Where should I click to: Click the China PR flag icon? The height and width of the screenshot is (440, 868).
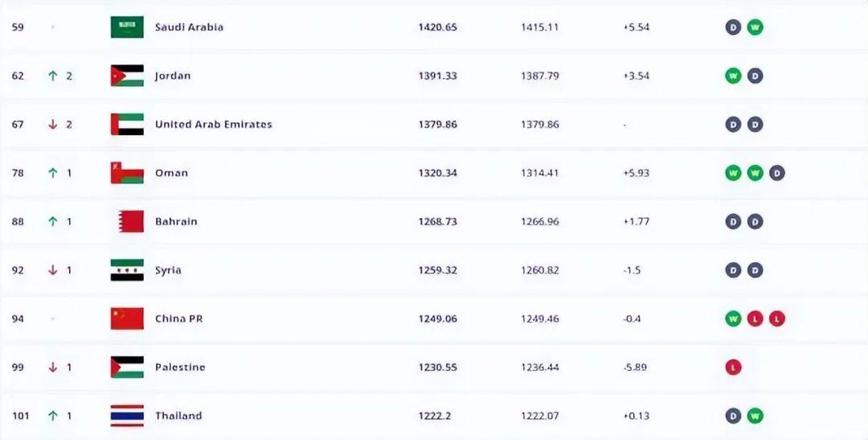pos(127,319)
